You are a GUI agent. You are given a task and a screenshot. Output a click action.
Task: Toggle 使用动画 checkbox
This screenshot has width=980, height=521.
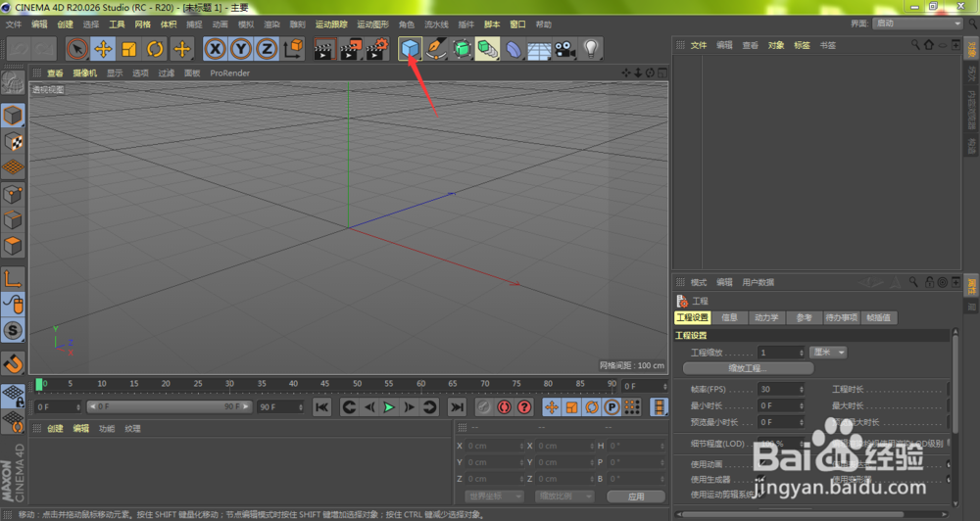(761, 463)
